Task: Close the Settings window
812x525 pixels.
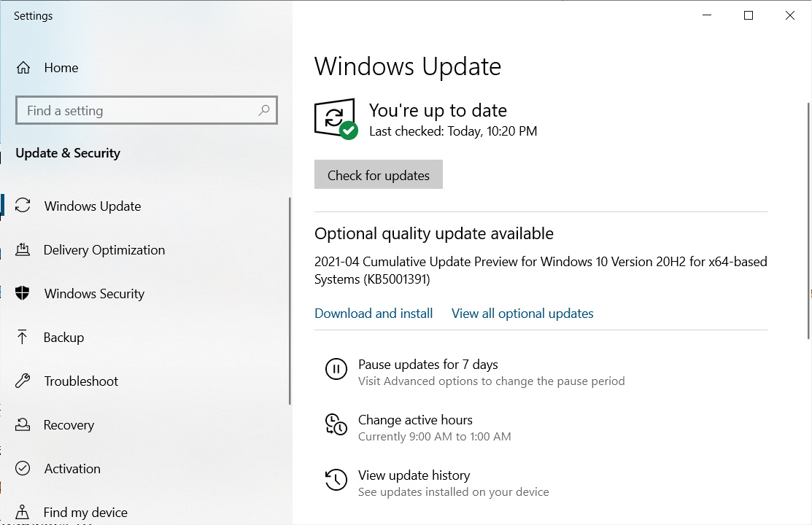Action: point(789,15)
